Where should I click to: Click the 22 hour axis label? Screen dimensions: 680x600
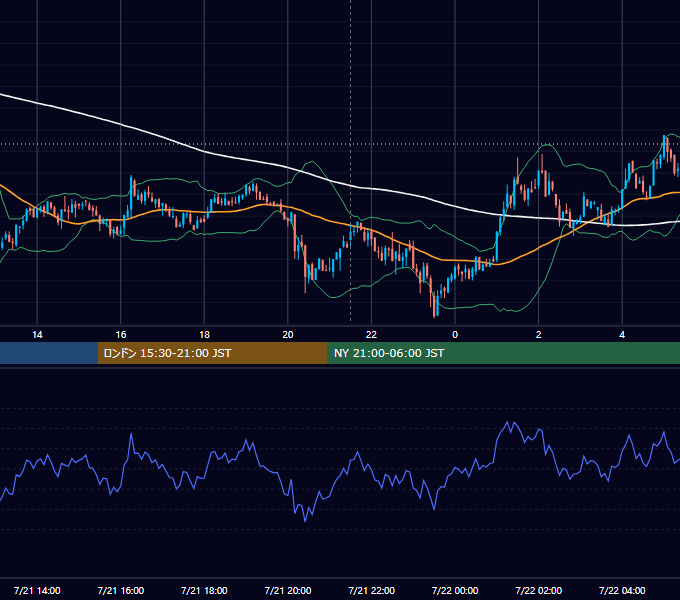(x=371, y=335)
